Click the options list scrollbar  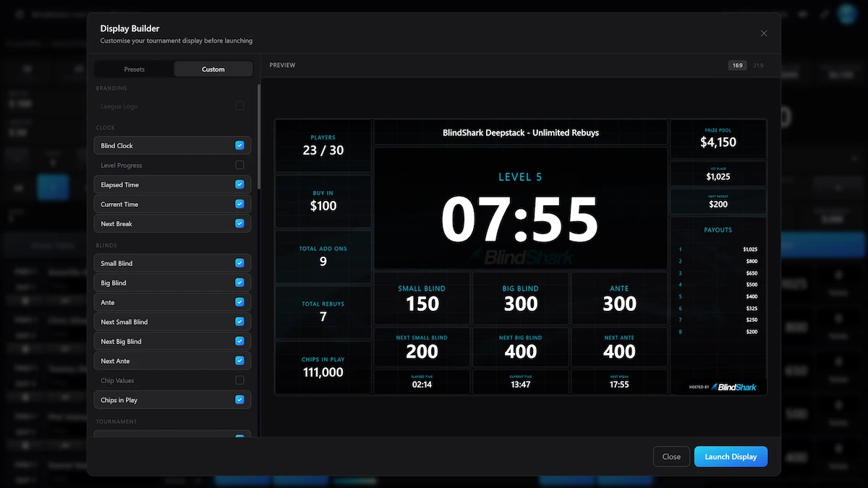[258, 137]
